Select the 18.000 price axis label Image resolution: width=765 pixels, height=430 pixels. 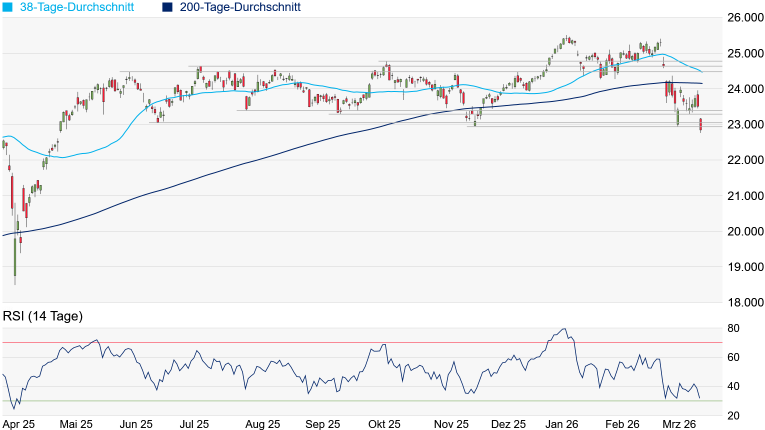[744, 302]
